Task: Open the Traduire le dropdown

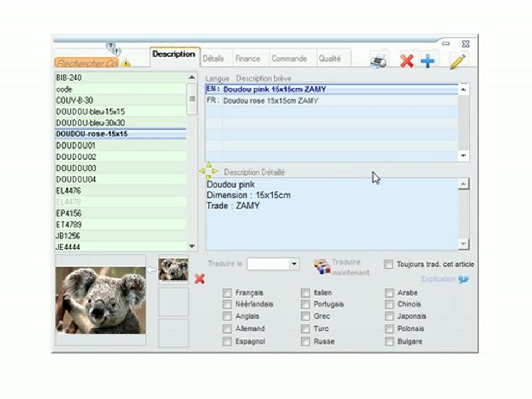Action: [294, 264]
